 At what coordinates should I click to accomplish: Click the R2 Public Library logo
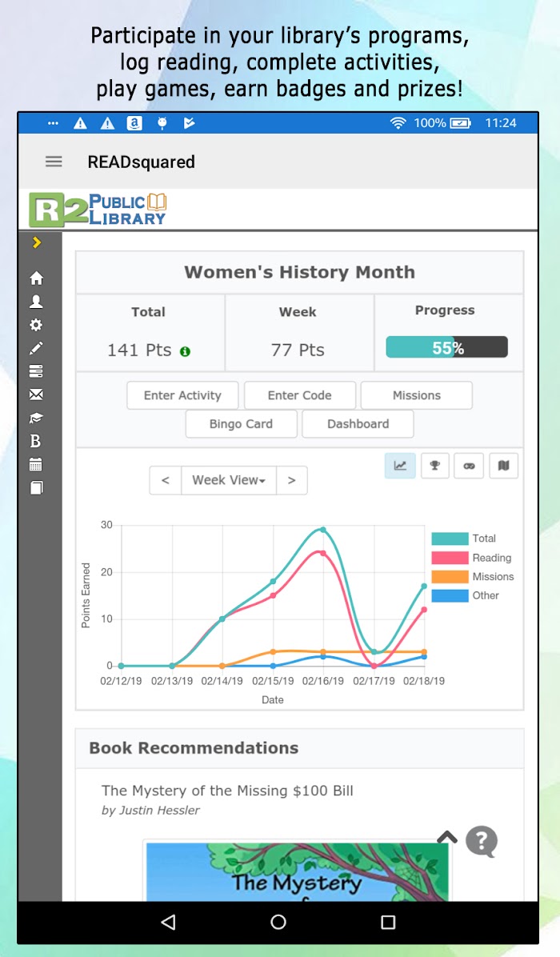tap(98, 210)
